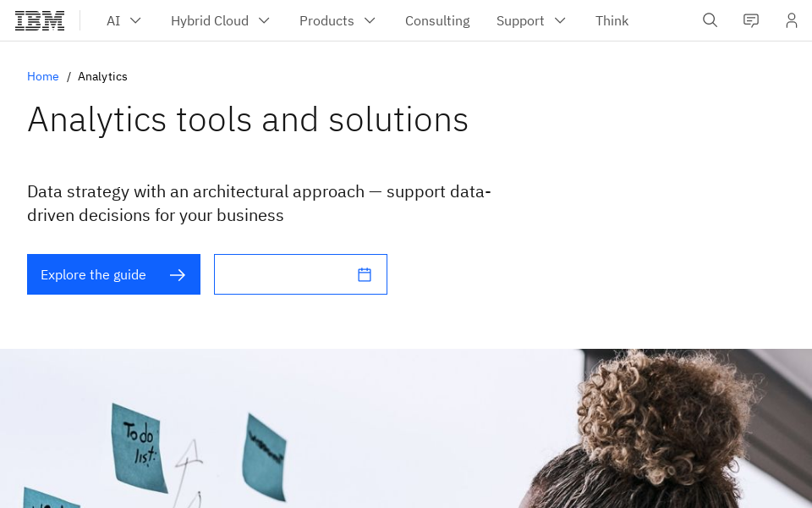Select Consulting in the navigation bar
The width and height of the screenshot is (812, 508).
coord(437,20)
